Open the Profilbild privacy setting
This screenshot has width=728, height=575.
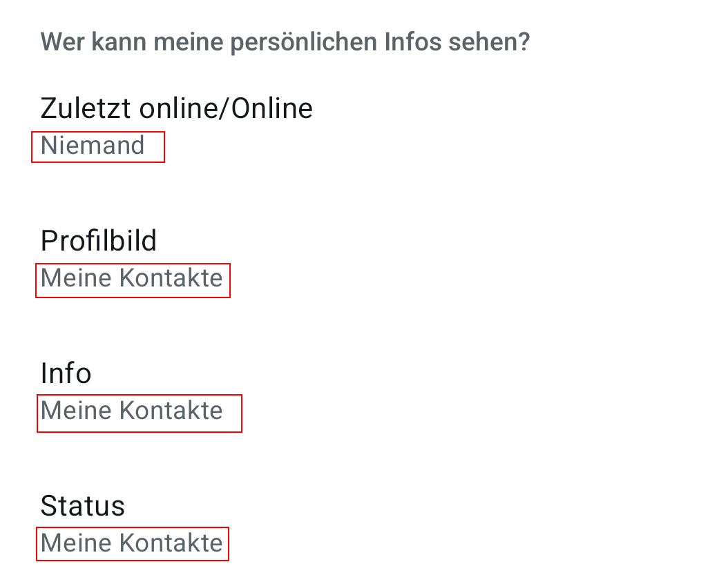point(99,241)
